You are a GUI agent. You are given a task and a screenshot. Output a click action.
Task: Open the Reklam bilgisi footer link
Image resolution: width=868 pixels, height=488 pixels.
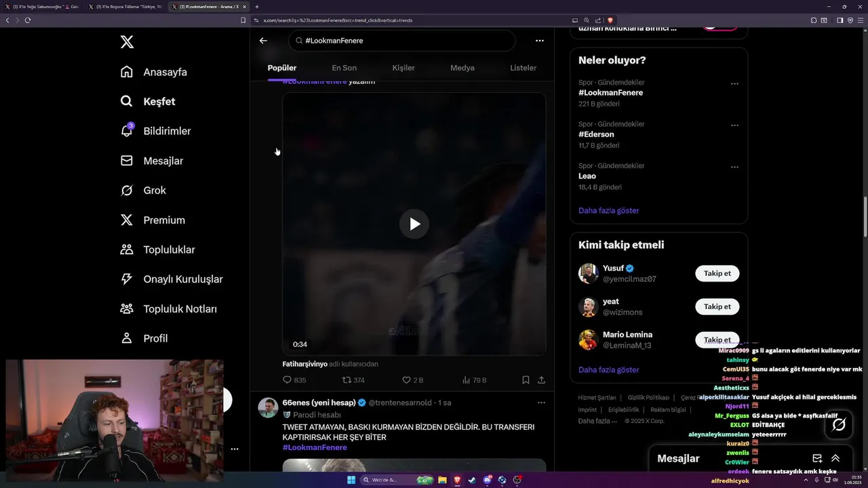click(x=668, y=410)
